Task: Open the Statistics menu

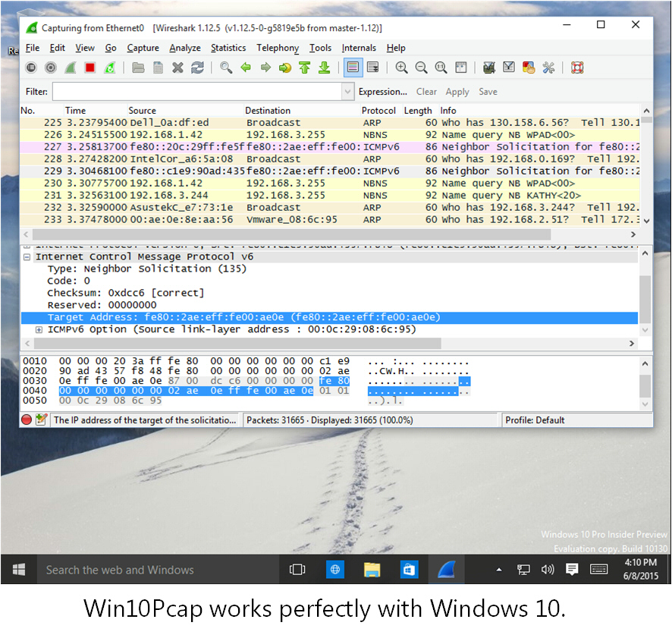Action: [x=228, y=48]
